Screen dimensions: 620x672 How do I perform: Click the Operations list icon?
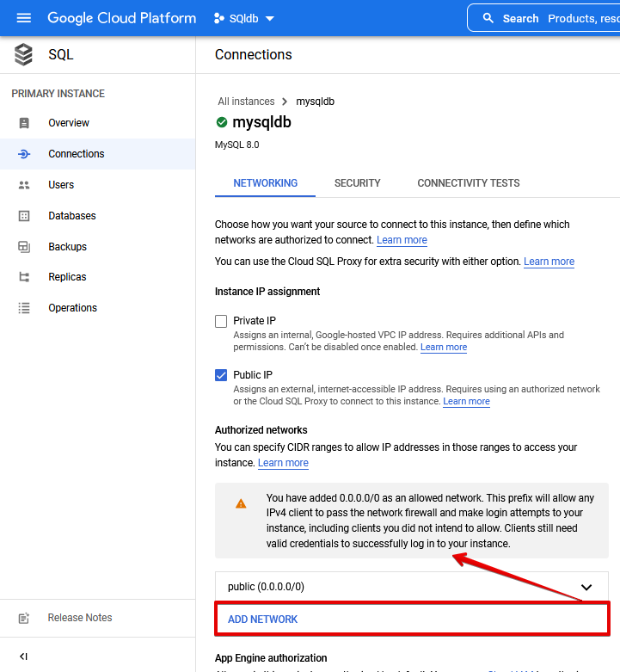coord(24,308)
